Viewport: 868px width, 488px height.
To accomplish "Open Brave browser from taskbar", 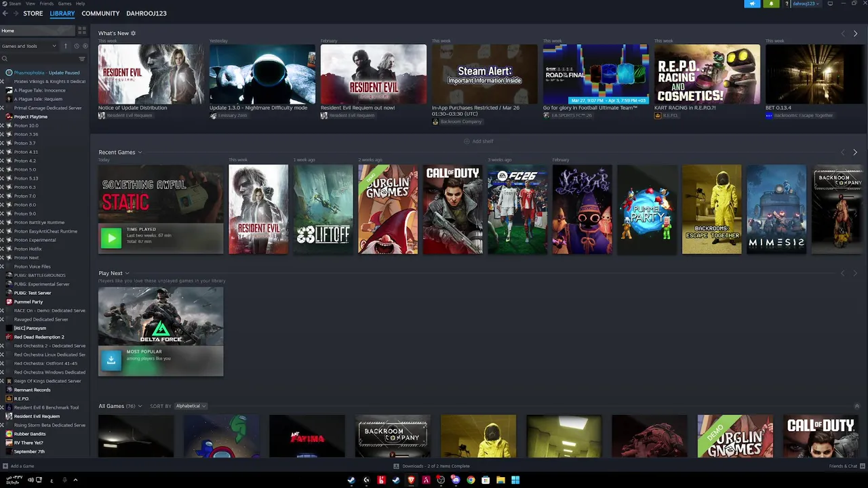I will click(411, 480).
